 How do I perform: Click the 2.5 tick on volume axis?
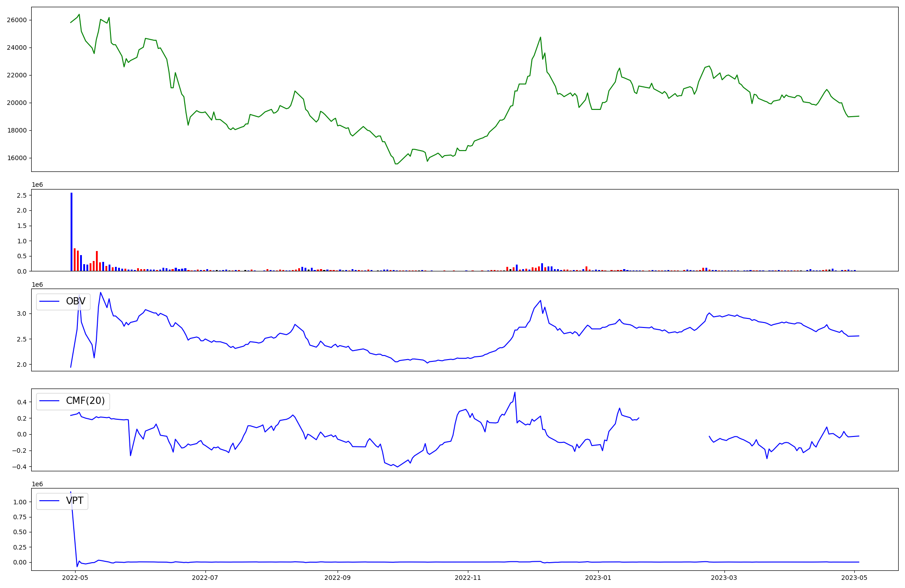(21, 195)
